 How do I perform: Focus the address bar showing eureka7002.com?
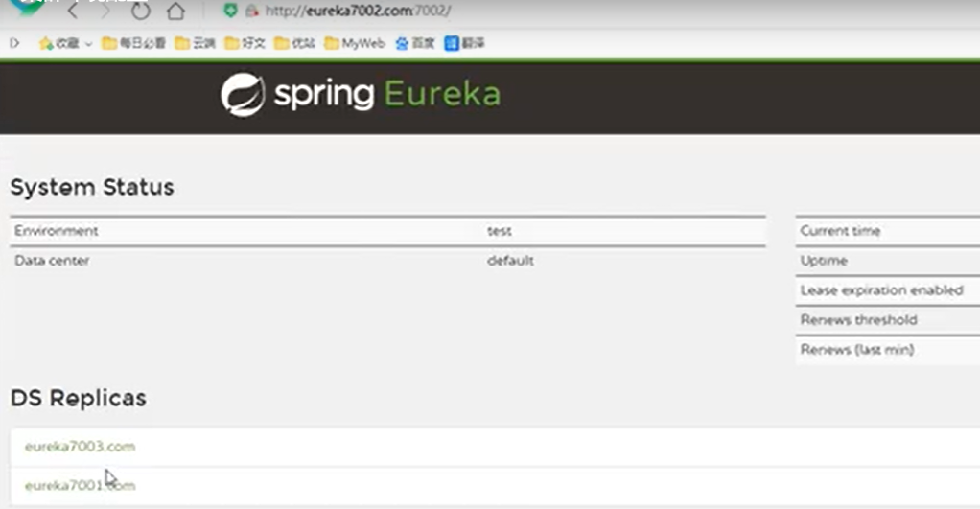[358, 11]
